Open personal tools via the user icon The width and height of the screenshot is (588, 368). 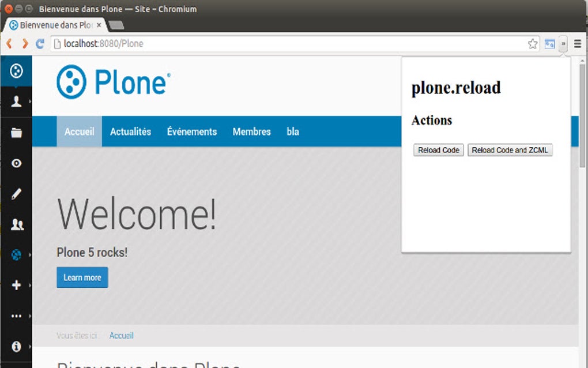click(x=16, y=101)
